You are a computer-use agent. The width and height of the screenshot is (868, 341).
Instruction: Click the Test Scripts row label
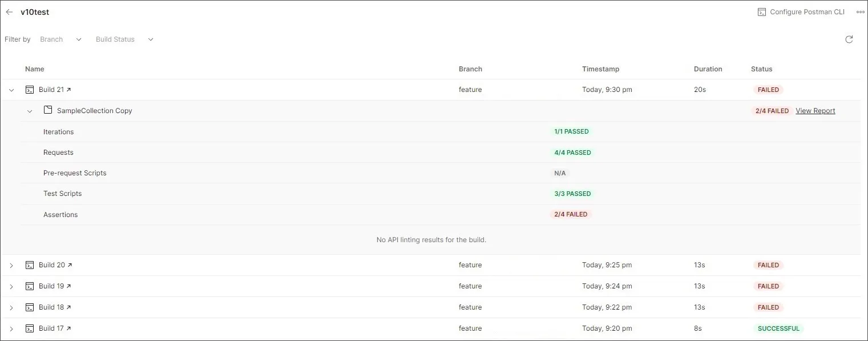tap(62, 194)
